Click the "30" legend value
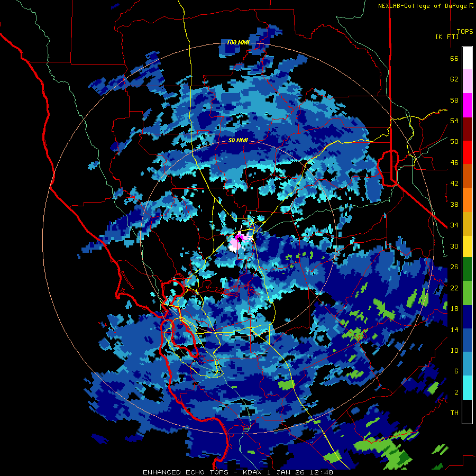 tap(454, 246)
